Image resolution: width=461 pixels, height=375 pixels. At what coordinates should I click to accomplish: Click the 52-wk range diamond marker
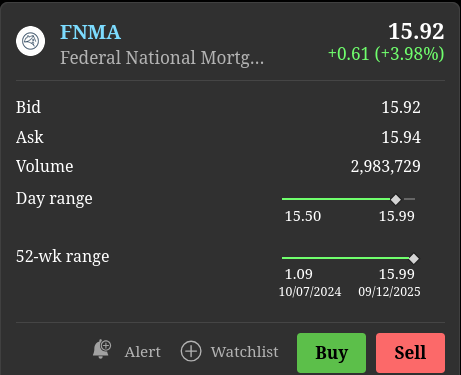(x=414, y=258)
